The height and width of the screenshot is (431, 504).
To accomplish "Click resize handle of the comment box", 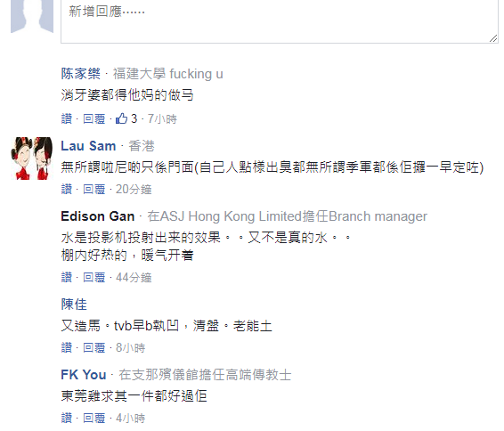I will pyautogui.click(x=493, y=38).
